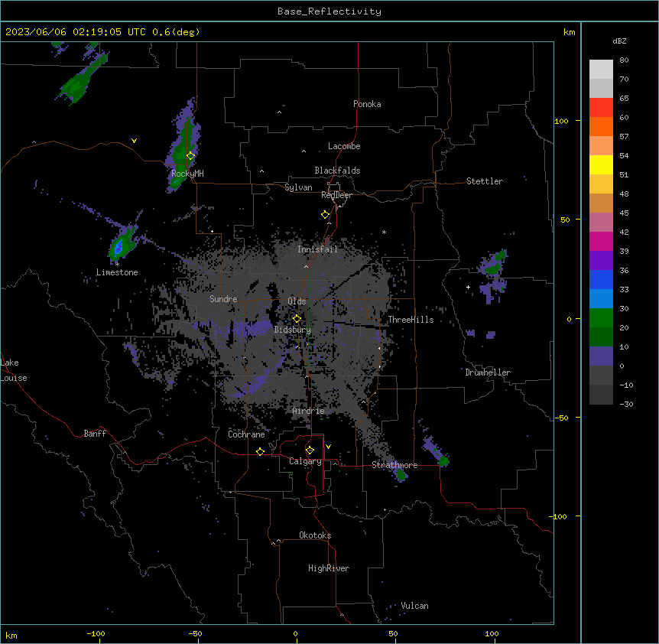The height and width of the screenshot is (644, 659).
Task: Click the yellow diamond marker south of RedDeer
Action: pos(325,214)
